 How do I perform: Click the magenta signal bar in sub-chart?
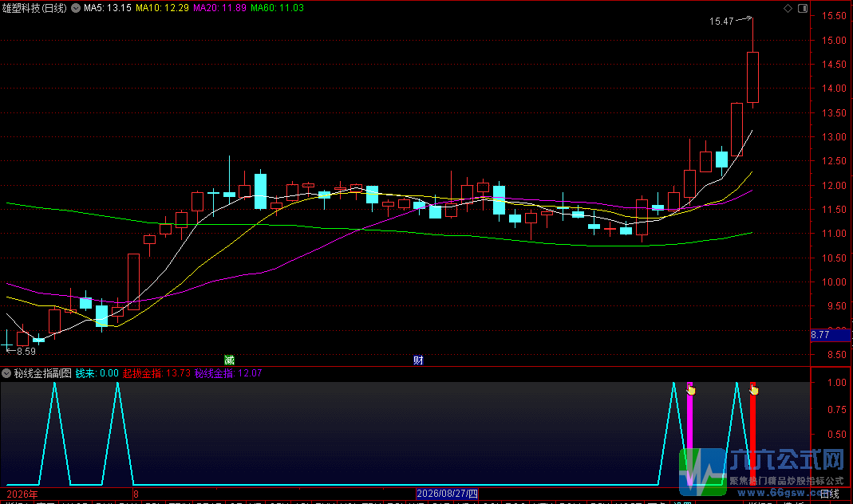tap(689, 435)
